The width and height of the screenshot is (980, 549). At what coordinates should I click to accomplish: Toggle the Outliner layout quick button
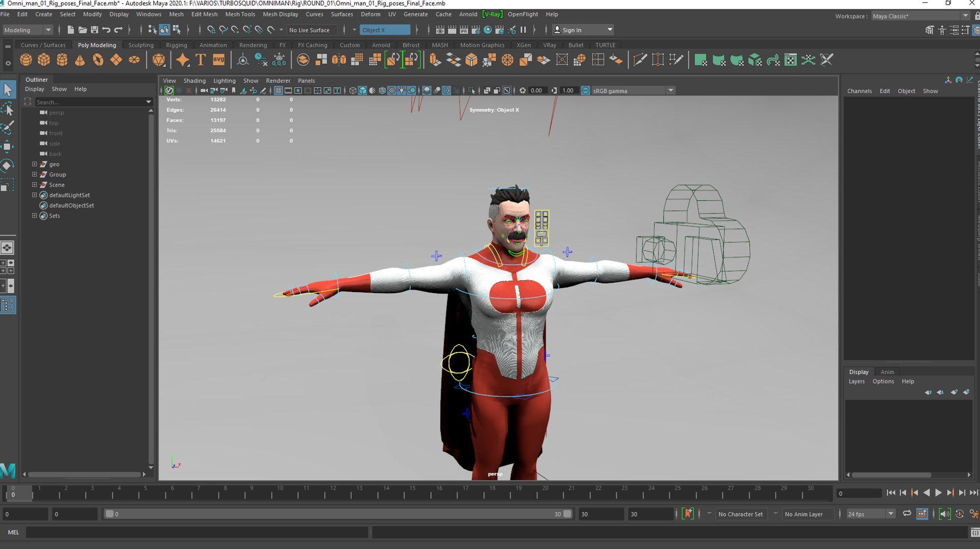pyautogui.click(x=8, y=305)
